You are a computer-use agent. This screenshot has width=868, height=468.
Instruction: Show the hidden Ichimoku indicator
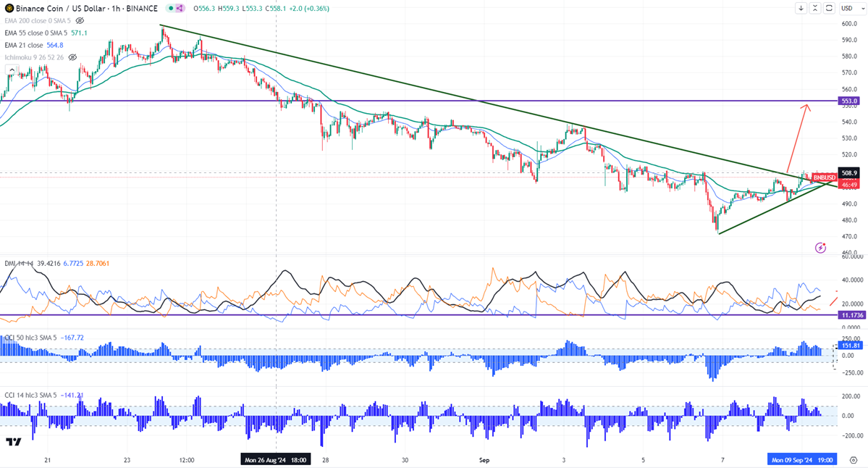72,57
